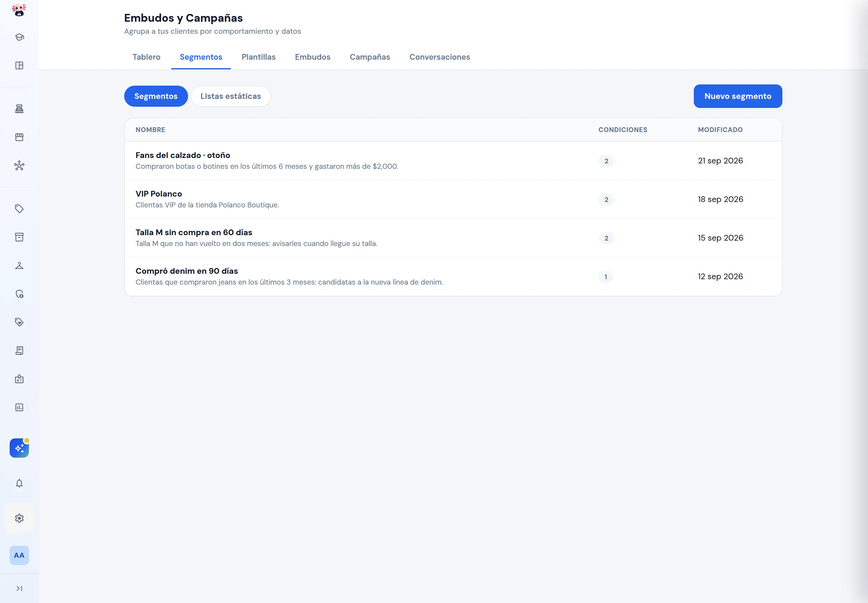Open Talla M sin compra en 60 días
This screenshot has width=868, height=603.
[453, 238]
